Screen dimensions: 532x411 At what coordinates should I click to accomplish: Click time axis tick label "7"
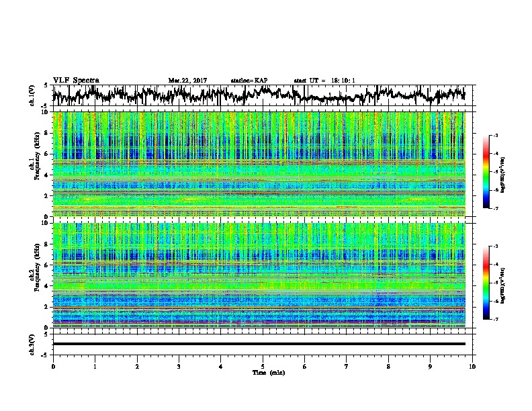347,366
